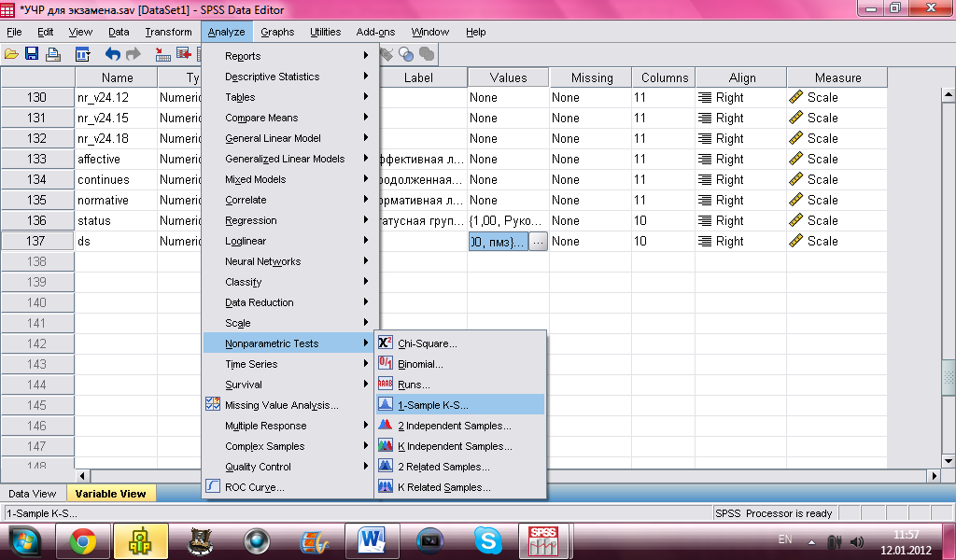Open Google Chrome from the taskbar
This screenshot has width=956, height=560.
[83, 540]
